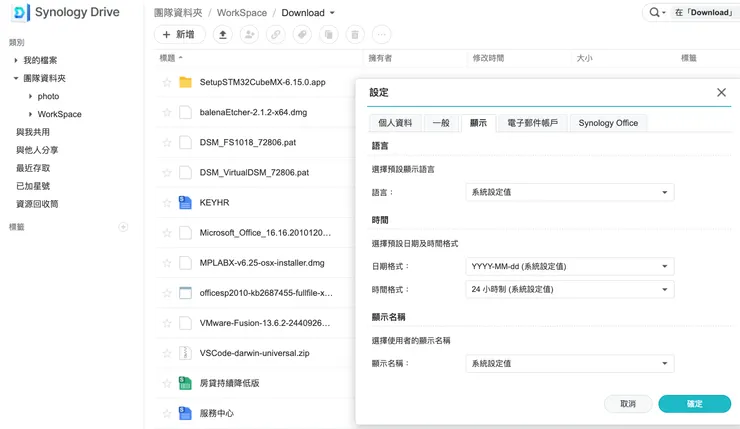Star the DSM_FS1018_72806.pat file

point(167,143)
